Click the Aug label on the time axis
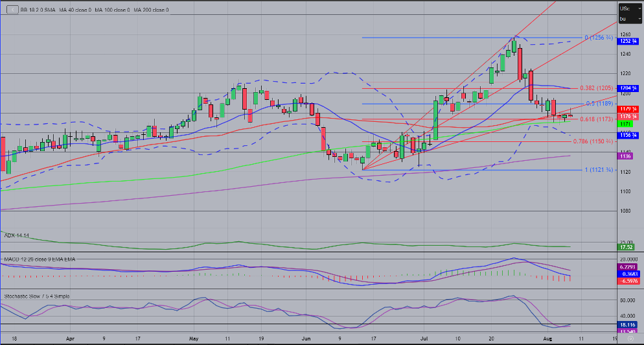This screenshot has height=345, width=644. coord(547,339)
